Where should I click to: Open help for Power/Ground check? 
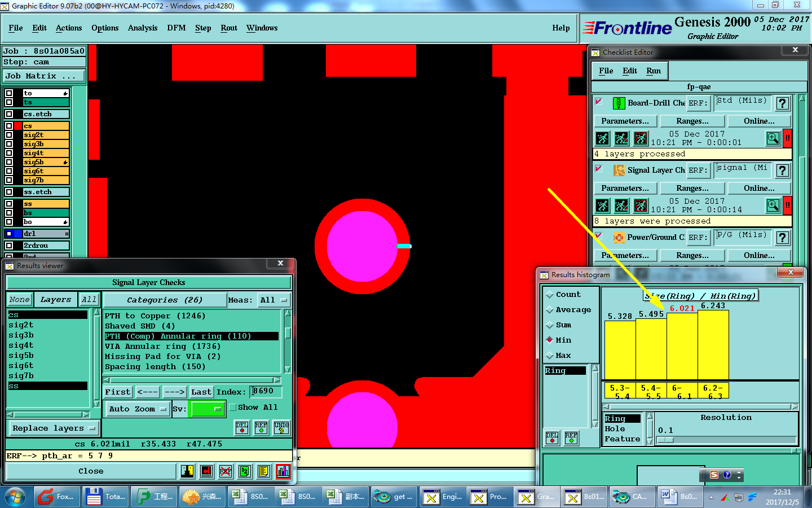[782, 238]
